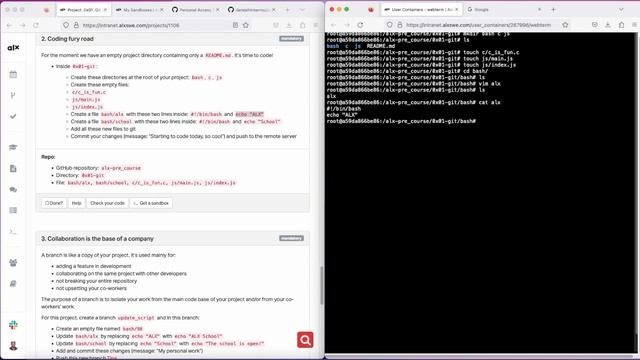The width and height of the screenshot is (640, 360).
Task: Open the graduation cap icon in sidebar
Action: (13, 147)
